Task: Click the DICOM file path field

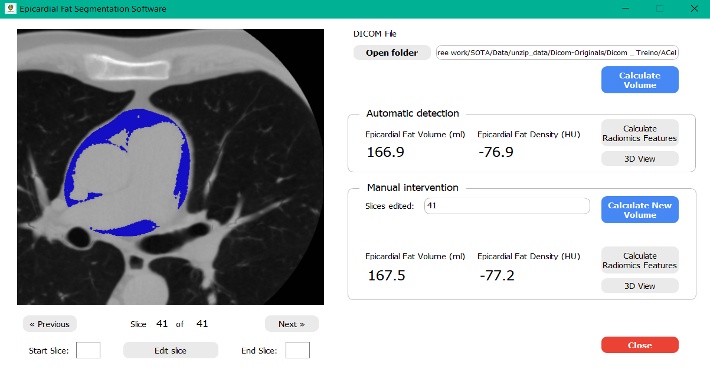Action: (x=557, y=53)
